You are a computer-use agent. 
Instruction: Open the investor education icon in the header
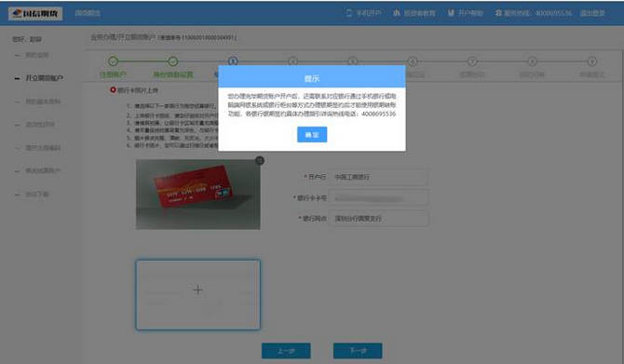[x=397, y=13]
